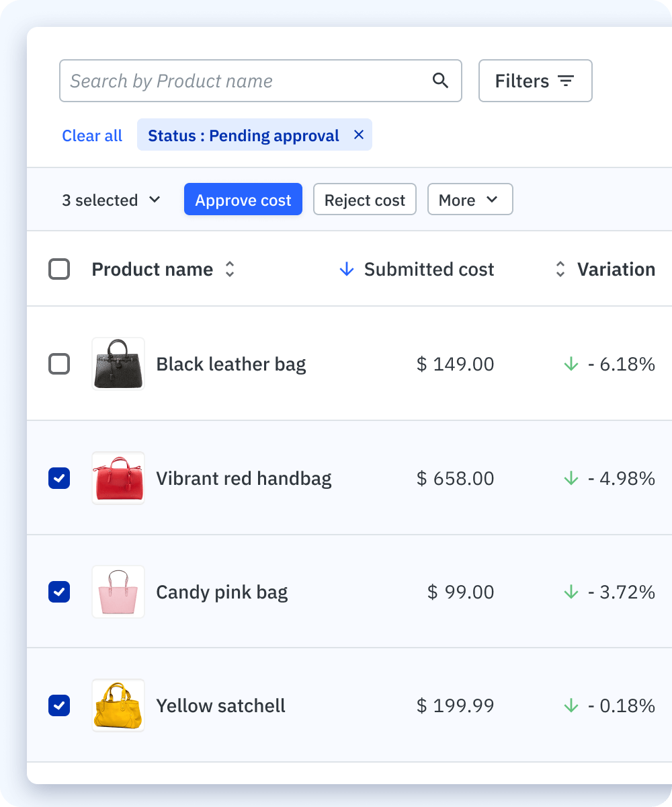Click the Clear all filters link
672x807 pixels.
(x=92, y=136)
